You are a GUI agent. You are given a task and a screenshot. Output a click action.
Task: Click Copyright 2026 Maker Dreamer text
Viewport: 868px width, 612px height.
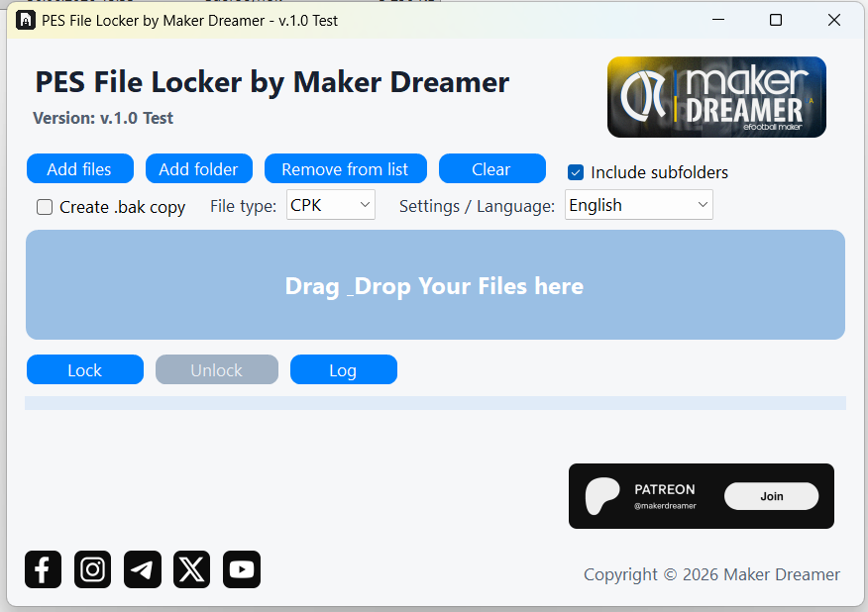(711, 575)
